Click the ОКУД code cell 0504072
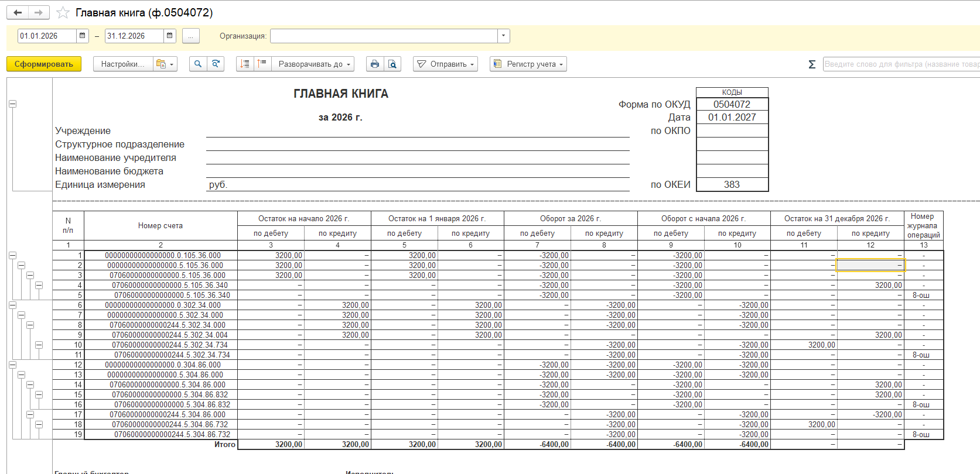The image size is (980, 474). pos(732,104)
